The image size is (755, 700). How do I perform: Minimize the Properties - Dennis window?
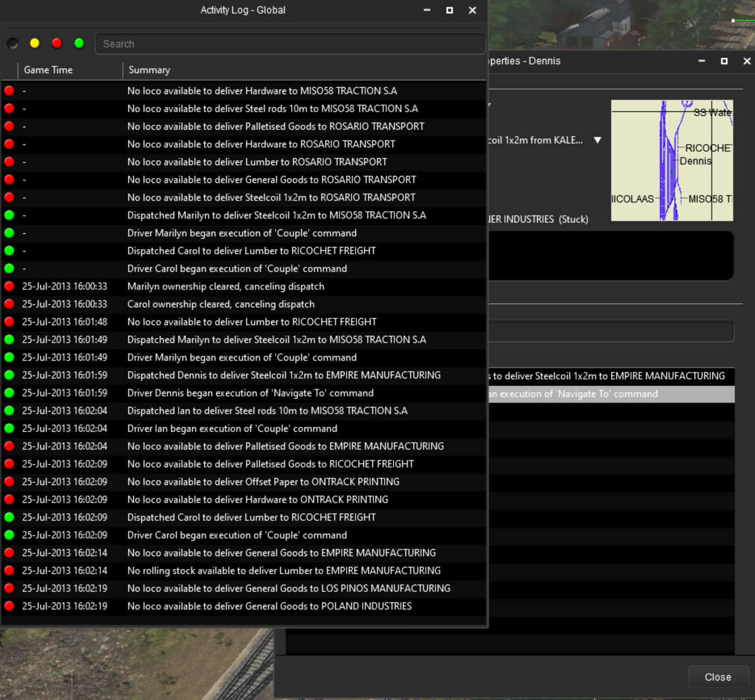[702, 61]
